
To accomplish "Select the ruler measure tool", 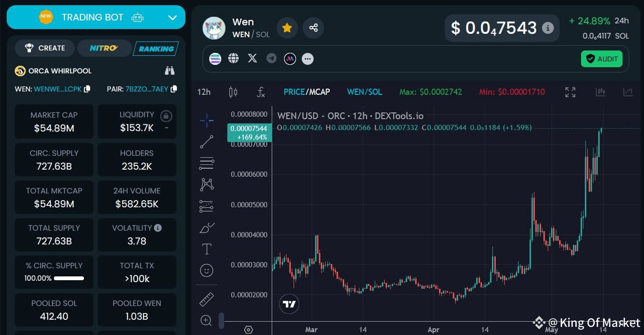I will 206,299.
